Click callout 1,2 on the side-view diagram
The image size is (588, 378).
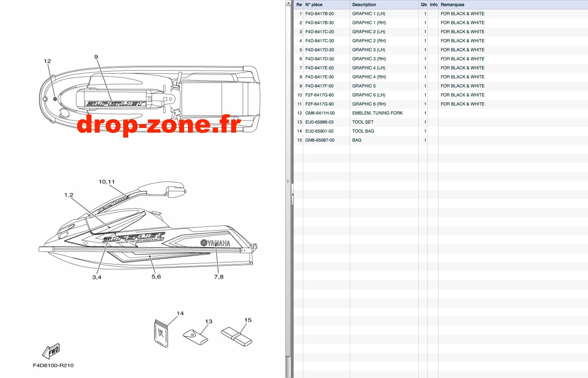click(69, 195)
